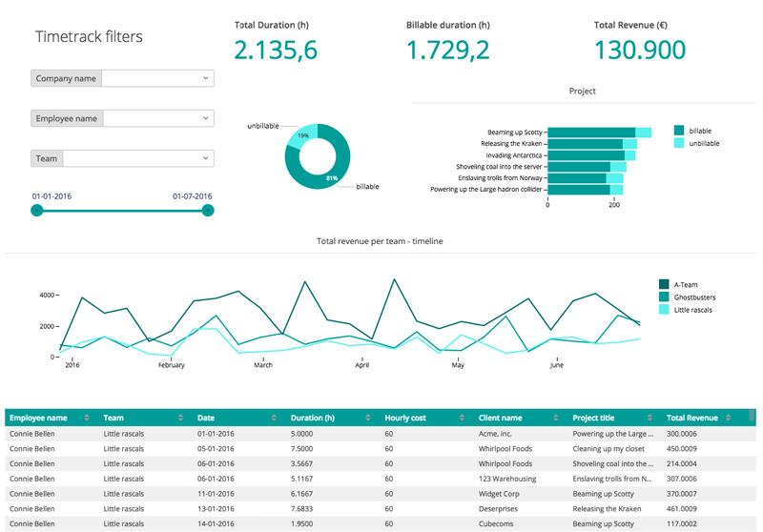Click the Hourly cost column sort icon
The image size is (763, 532).
(x=462, y=418)
